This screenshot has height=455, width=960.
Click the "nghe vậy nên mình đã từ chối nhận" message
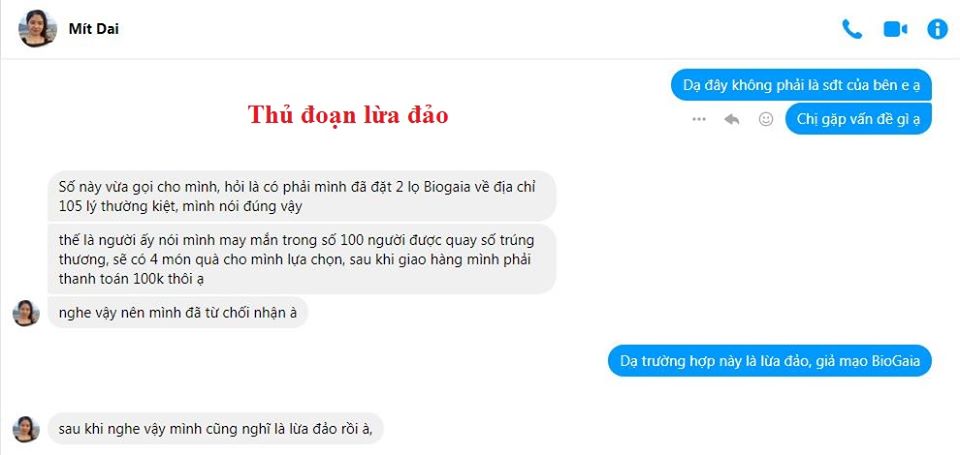tap(178, 312)
